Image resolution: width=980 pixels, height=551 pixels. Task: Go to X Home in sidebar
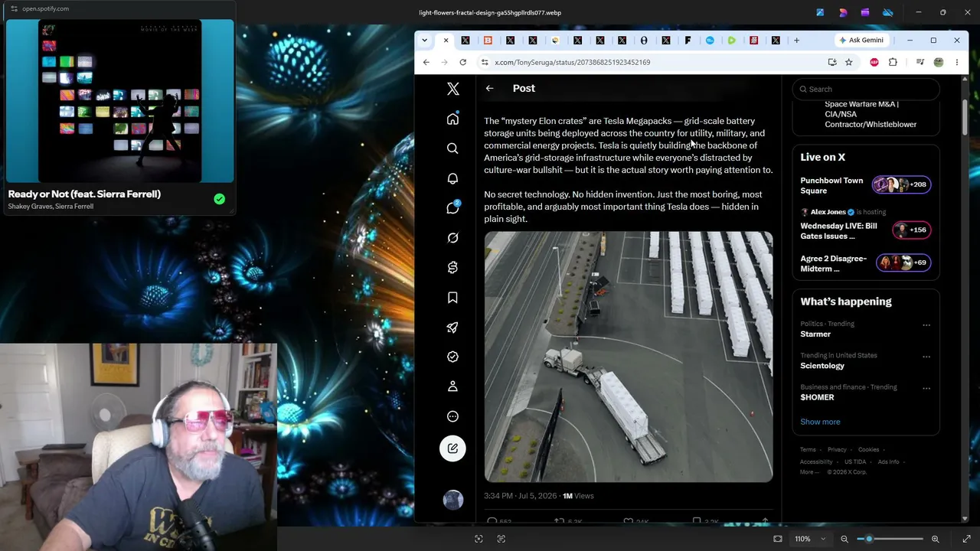[x=452, y=119]
